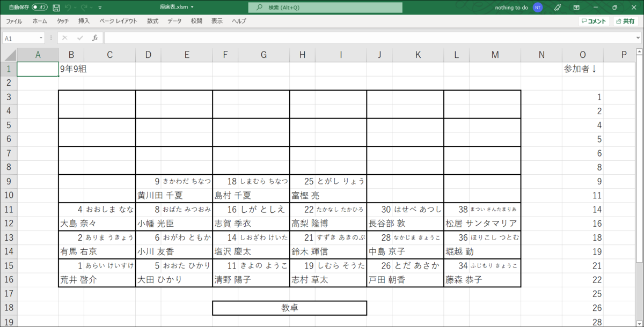This screenshot has height=327, width=644.
Task: Open the Name Box dropdown showing A1
Action: (x=41, y=38)
